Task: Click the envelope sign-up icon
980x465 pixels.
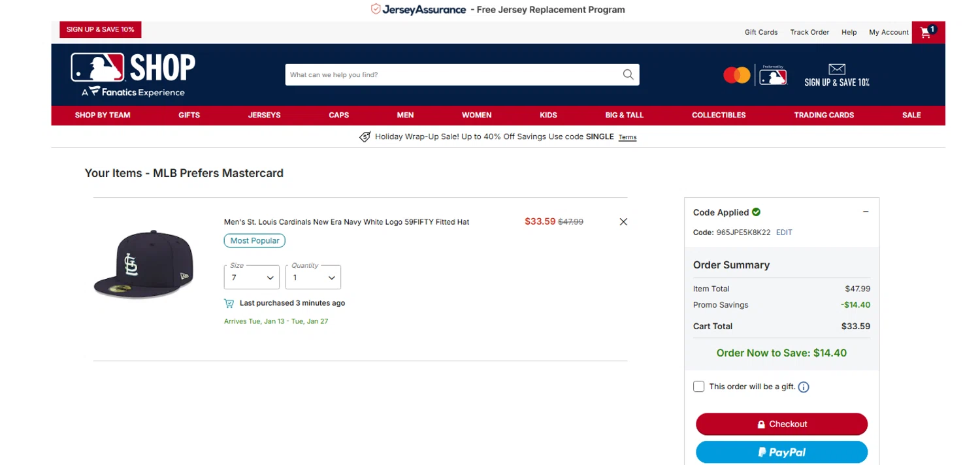Action: [837, 69]
